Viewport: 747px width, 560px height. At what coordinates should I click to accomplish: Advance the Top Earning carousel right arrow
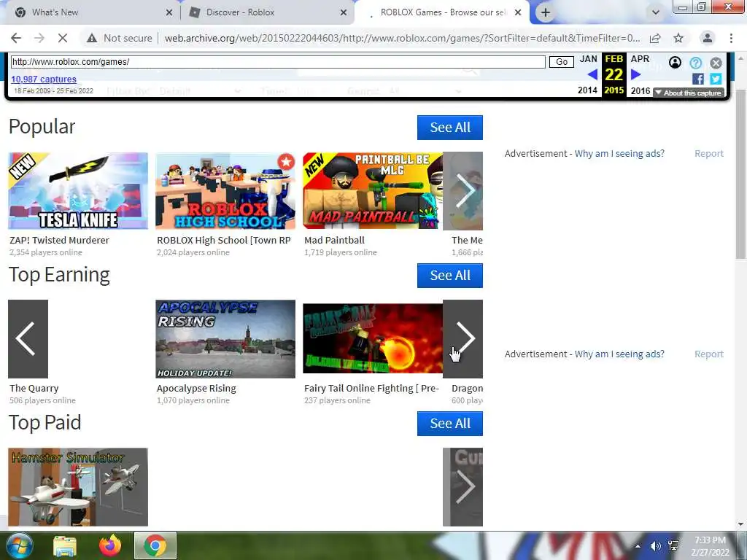(x=462, y=339)
